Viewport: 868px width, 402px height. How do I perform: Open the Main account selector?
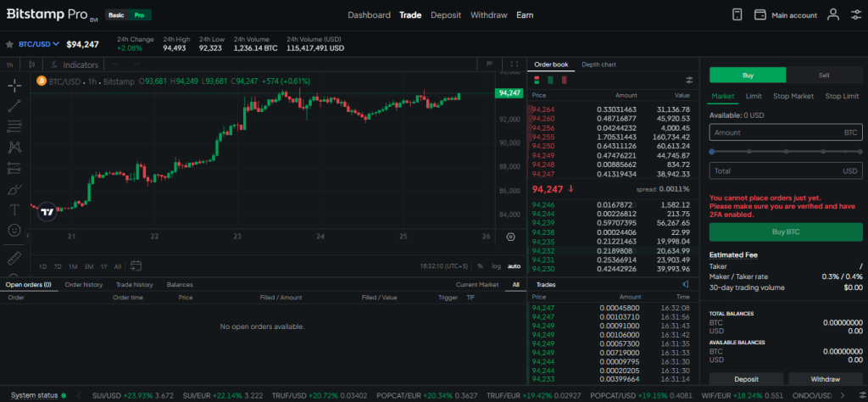coord(787,15)
